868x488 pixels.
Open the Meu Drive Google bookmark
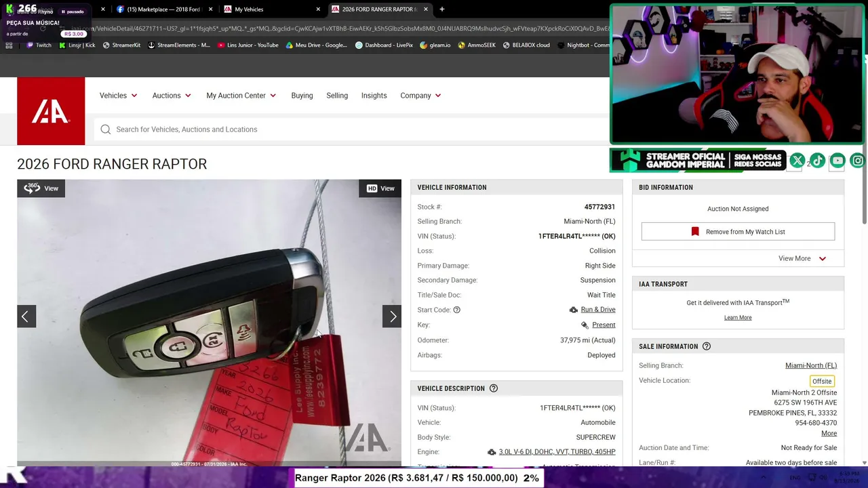click(x=316, y=45)
